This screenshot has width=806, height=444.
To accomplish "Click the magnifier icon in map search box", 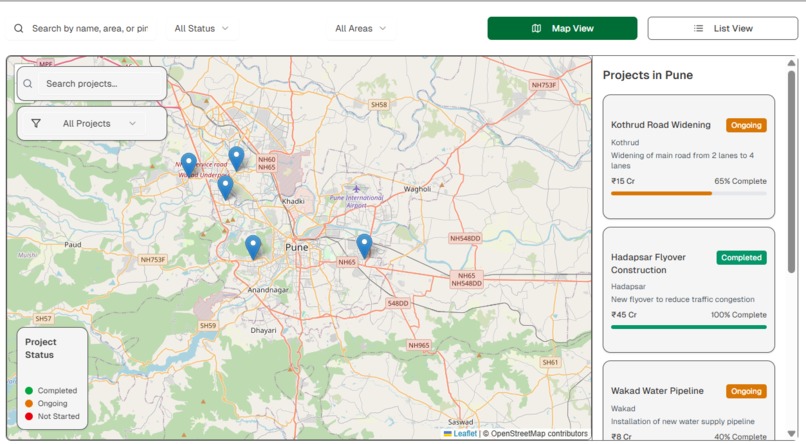I will pos(28,84).
